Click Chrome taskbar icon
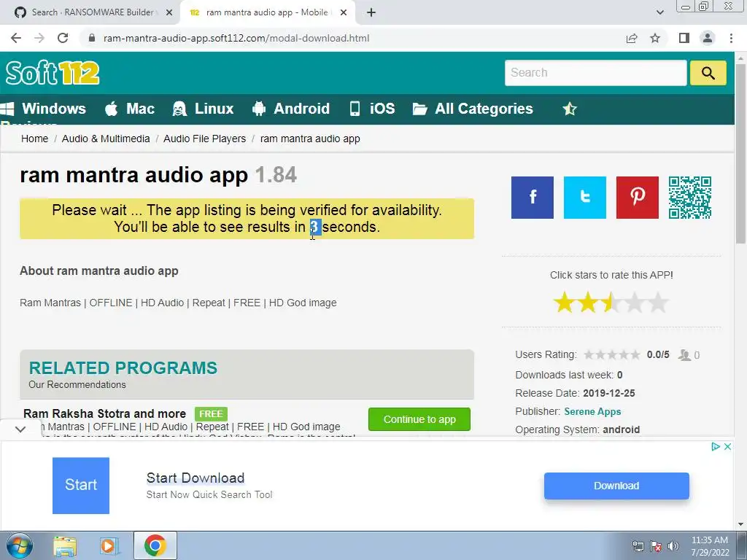Screen dimensions: 747x560 155,545
